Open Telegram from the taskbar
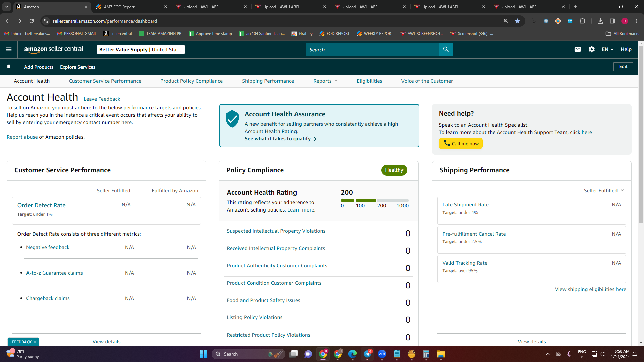 367,354
